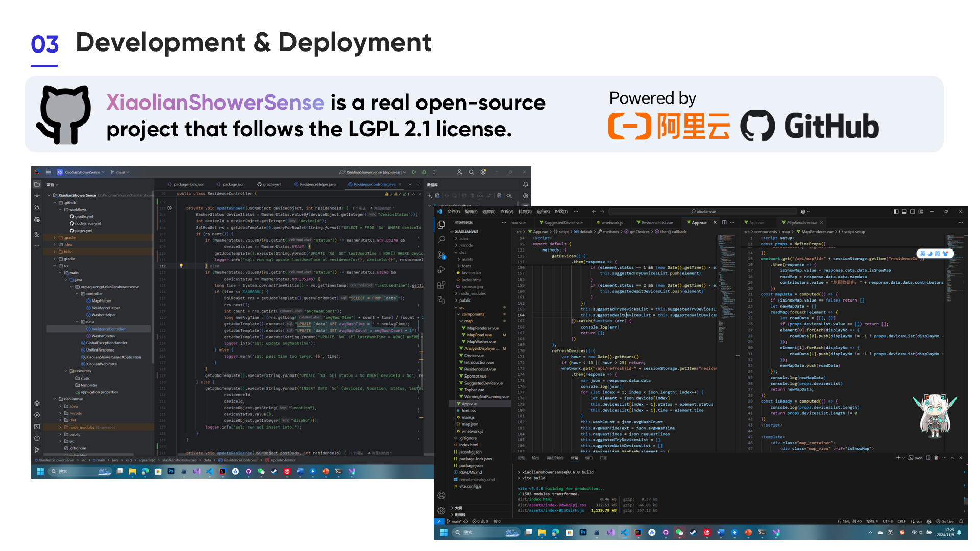980x551 pixels.
Task: Open VS Code Manage gear icon
Action: coord(441,510)
